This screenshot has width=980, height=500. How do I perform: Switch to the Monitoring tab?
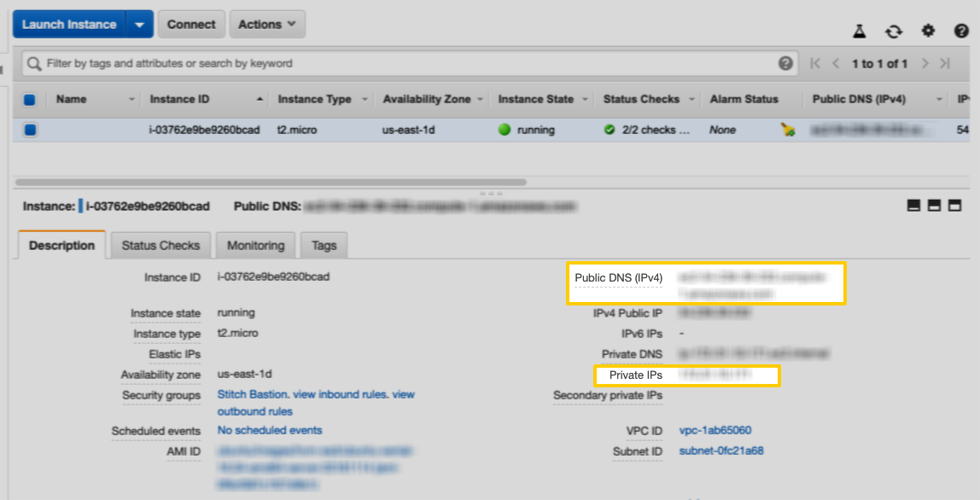pyautogui.click(x=255, y=246)
